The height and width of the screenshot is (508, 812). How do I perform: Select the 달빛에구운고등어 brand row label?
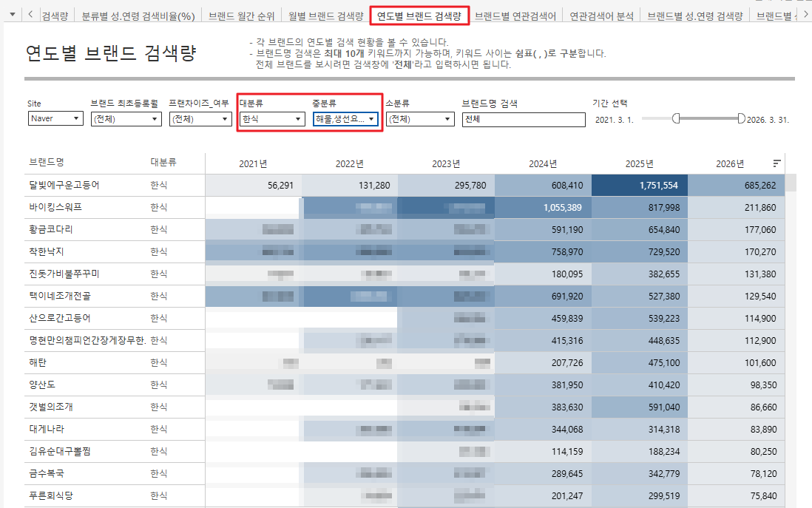tap(64, 186)
